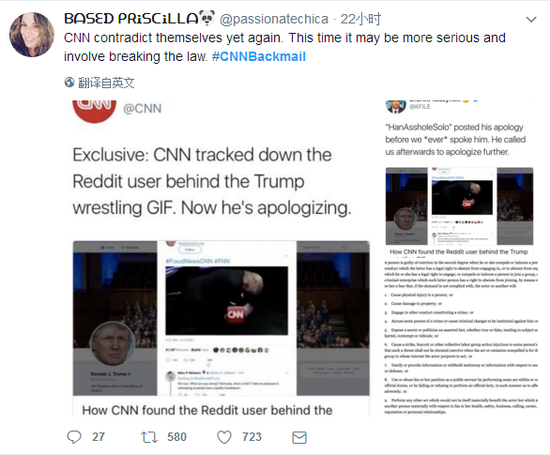Click the 27 replies count
The width and height of the screenshot is (550, 455).
(99, 437)
